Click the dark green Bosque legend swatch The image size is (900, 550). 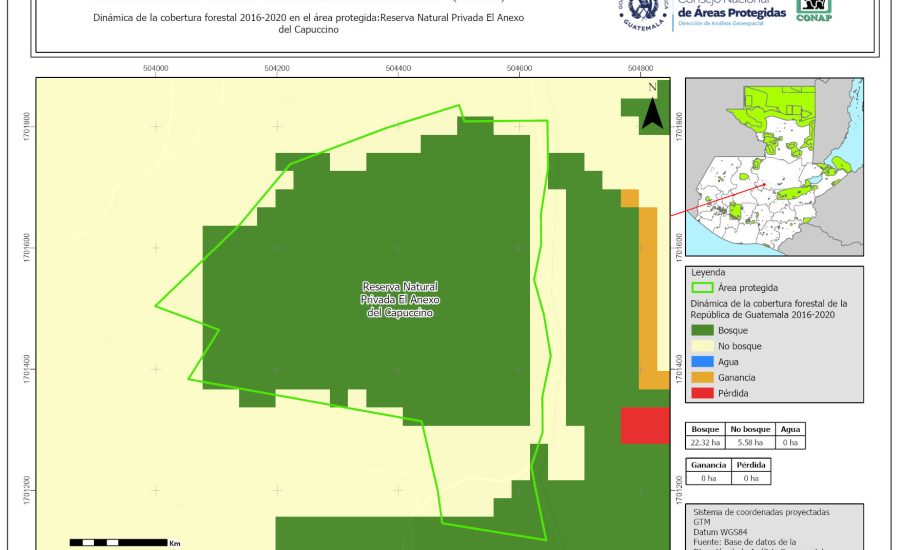pyautogui.click(x=703, y=330)
